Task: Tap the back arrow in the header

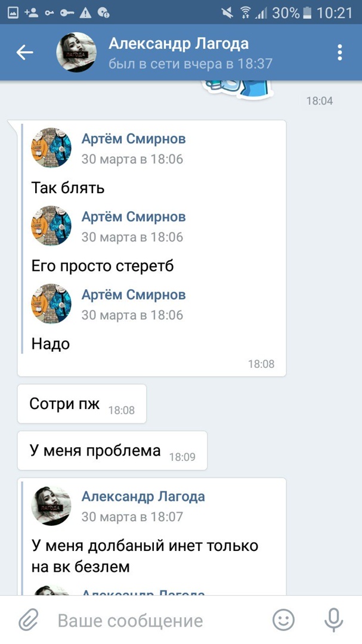Action: click(x=24, y=52)
